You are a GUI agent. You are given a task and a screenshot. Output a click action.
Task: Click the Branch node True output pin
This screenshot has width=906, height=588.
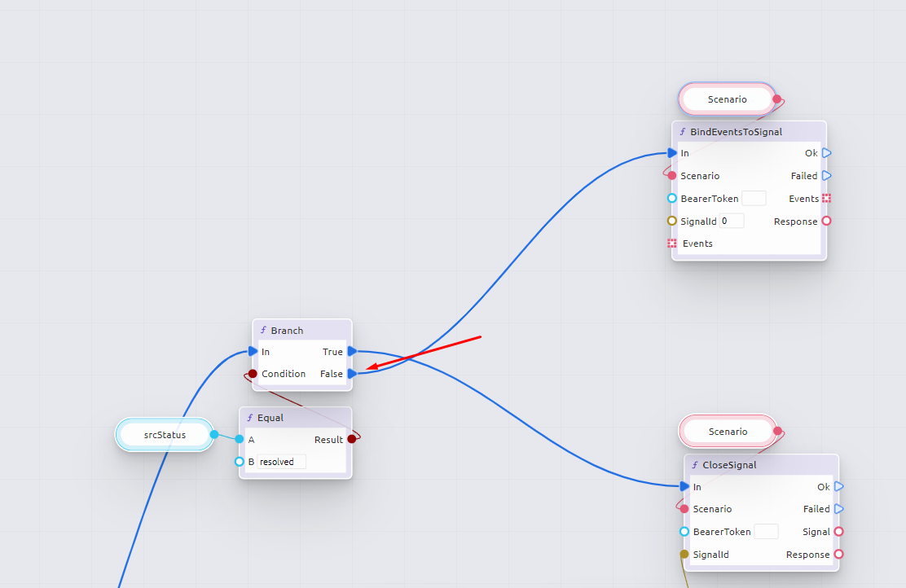point(352,352)
